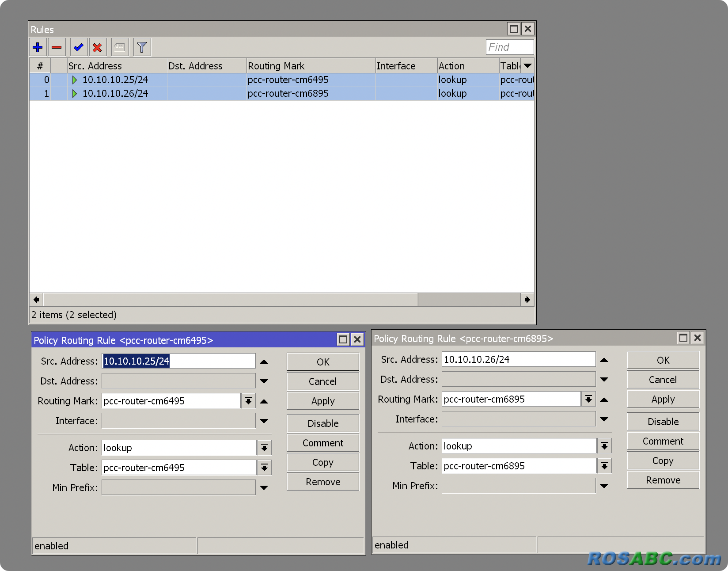Select row with 10.10.10.25/24
728x571 pixels.
(282, 80)
